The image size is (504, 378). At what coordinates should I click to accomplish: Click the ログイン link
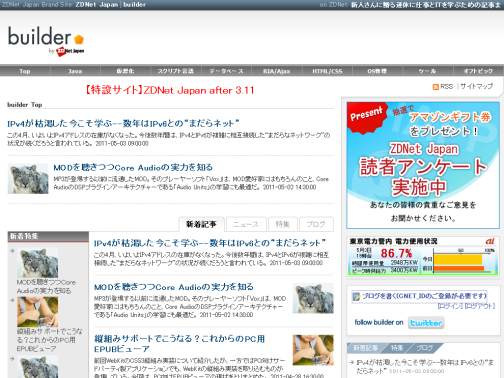click(450, 306)
